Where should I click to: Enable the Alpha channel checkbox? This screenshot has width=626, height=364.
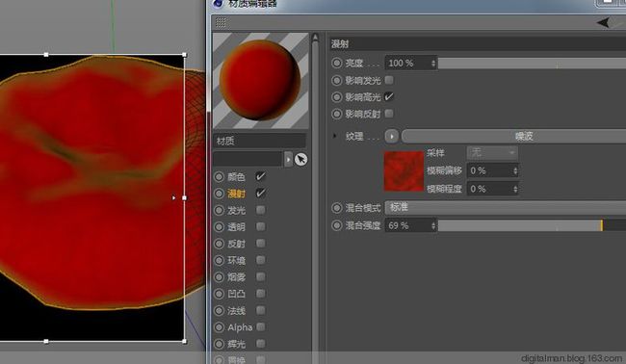tap(261, 326)
